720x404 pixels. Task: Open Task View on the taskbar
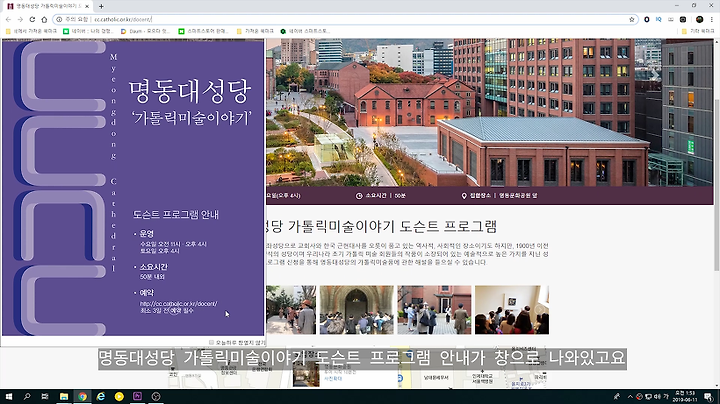pos(45,396)
